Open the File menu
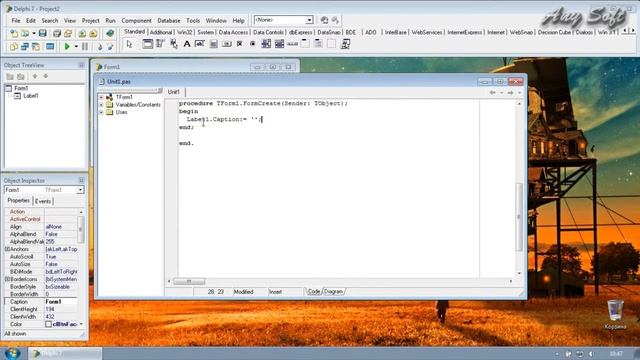The width and height of the screenshot is (640, 360). coord(16,20)
